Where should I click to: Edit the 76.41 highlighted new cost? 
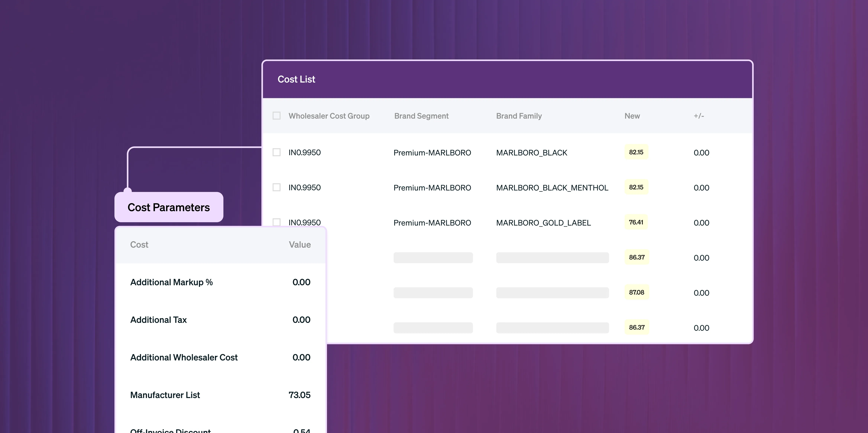pyautogui.click(x=636, y=222)
